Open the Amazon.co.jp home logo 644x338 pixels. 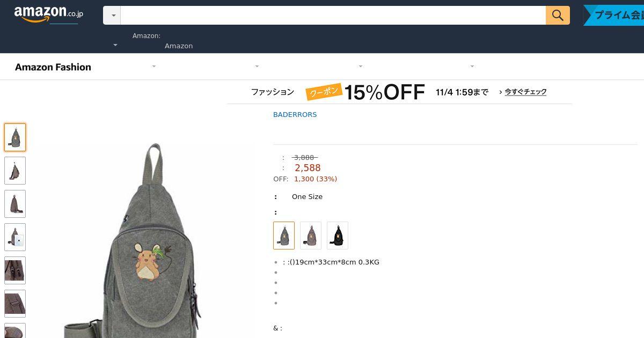(x=49, y=14)
